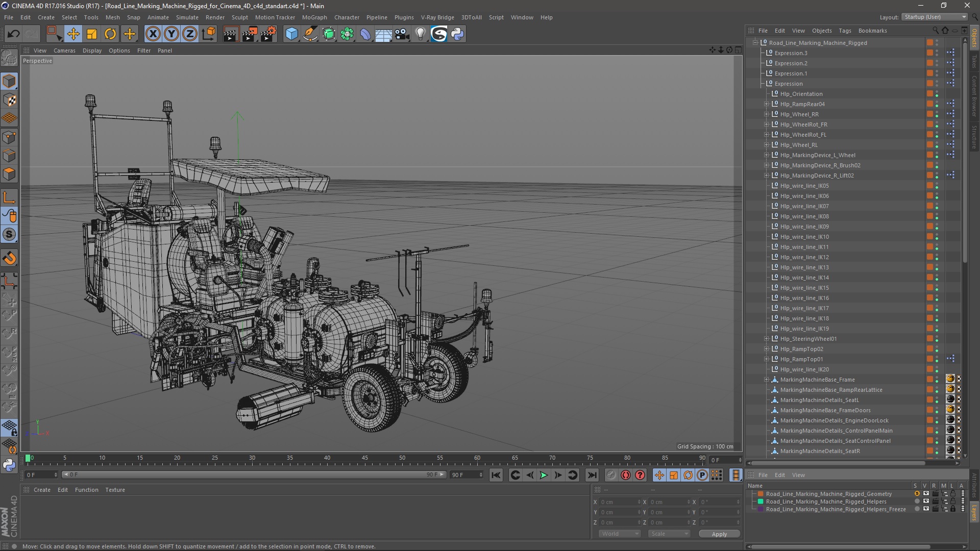Open the Camera object icon

point(402,34)
